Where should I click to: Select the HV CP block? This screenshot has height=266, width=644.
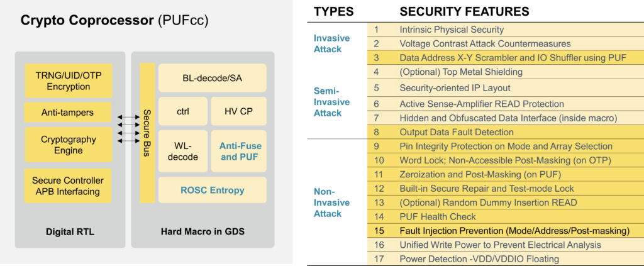click(239, 111)
